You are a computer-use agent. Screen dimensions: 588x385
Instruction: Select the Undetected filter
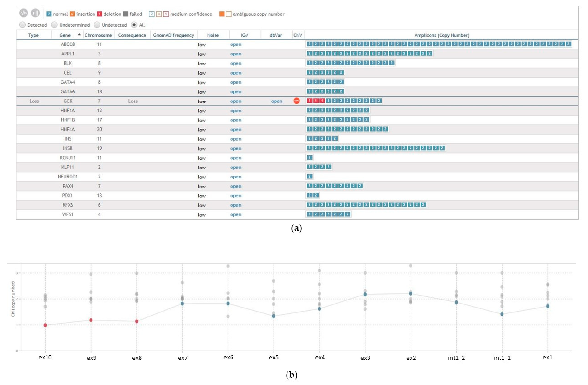97,25
